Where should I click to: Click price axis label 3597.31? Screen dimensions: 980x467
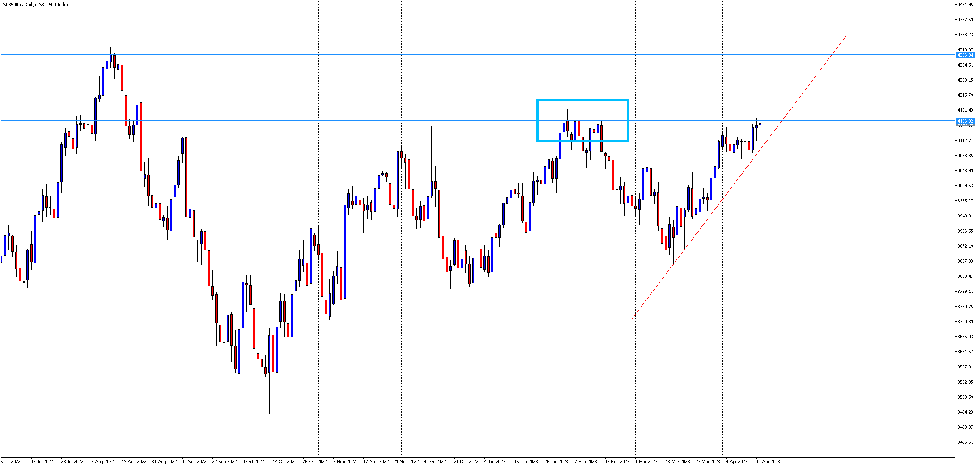(965, 367)
